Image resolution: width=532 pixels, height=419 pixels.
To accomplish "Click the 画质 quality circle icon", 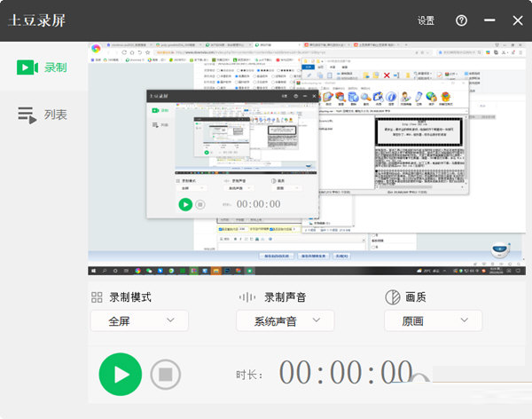I will pos(393,297).
